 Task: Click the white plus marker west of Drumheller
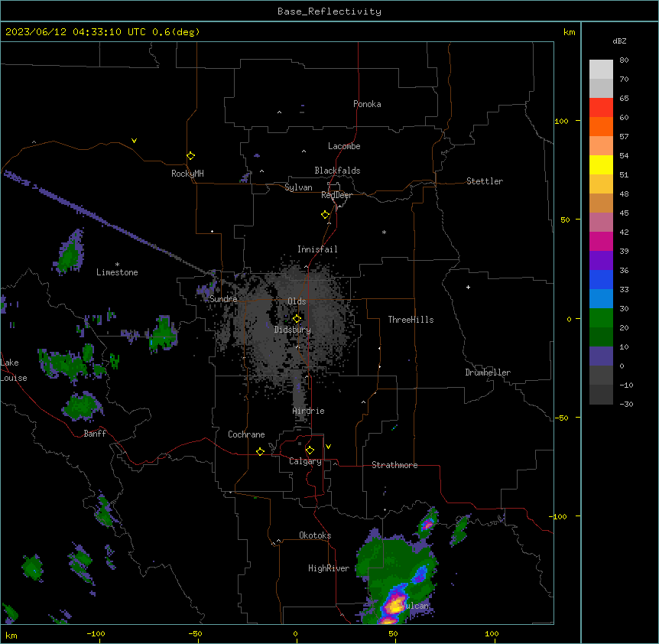click(468, 287)
